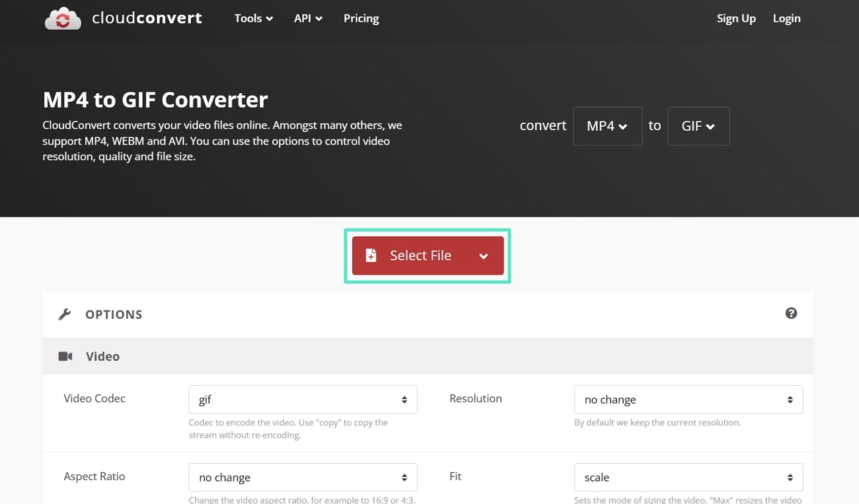Click the Aspect Ratio label
Screen dimensions: 859x504
click(x=94, y=476)
